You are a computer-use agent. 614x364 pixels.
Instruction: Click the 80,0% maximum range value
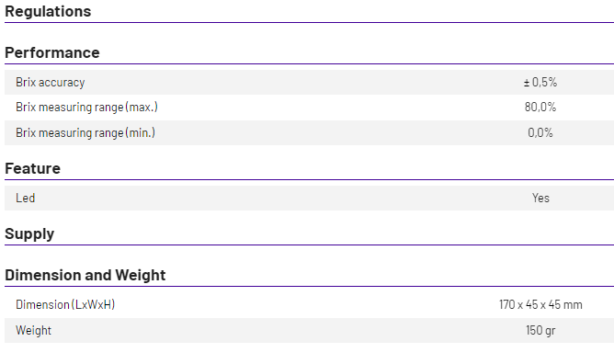540,108
